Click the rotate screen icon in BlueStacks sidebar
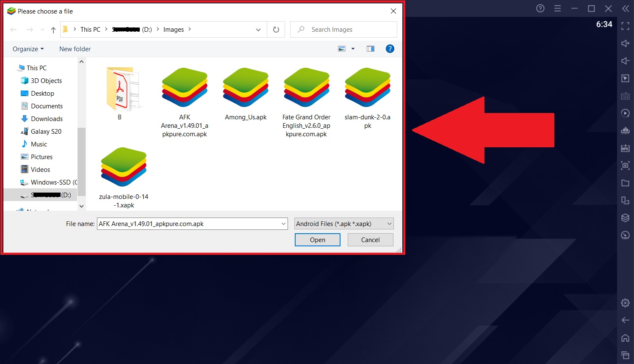 pos(625,200)
